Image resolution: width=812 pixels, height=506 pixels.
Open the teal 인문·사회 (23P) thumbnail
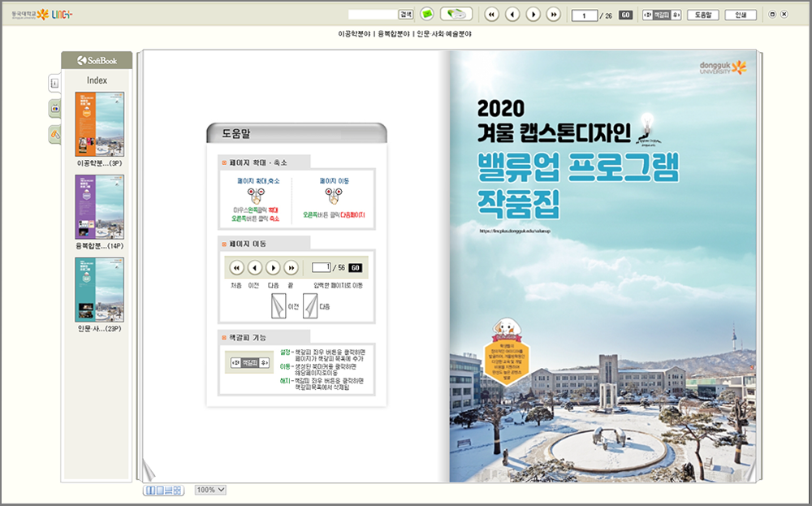(x=99, y=289)
